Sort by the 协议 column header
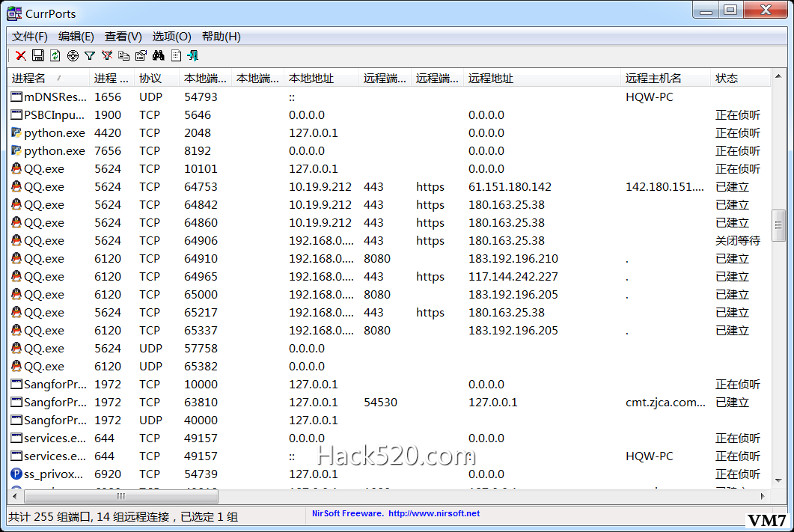This screenshot has width=794, height=532. tap(157, 79)
